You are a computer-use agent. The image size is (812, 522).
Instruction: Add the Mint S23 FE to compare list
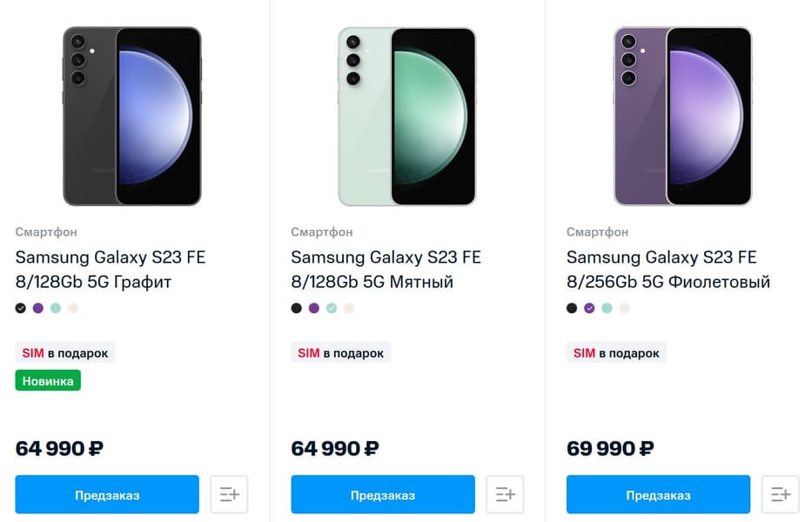pos(505,494)
